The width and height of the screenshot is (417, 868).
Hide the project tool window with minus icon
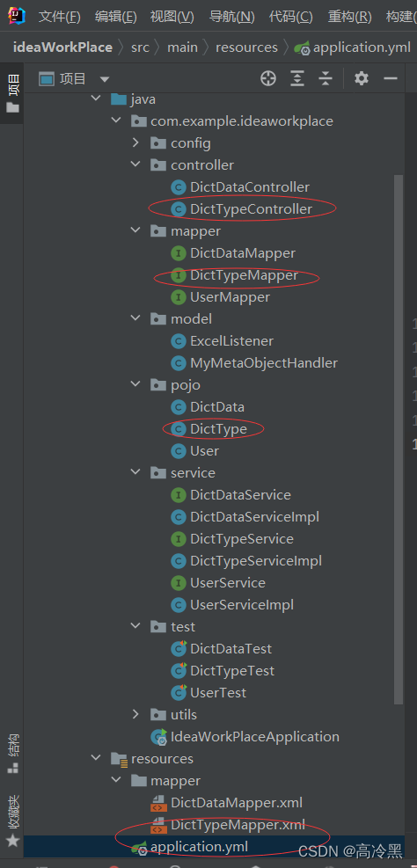391,78
